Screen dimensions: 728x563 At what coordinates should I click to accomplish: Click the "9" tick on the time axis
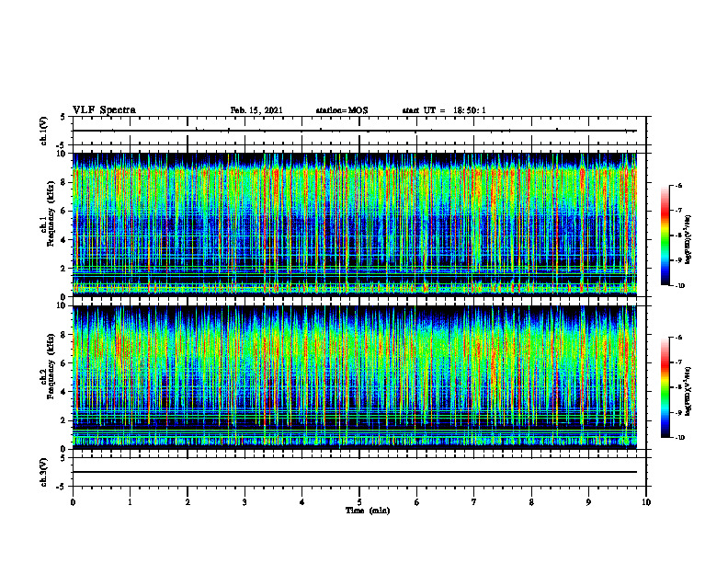(588, 502)
